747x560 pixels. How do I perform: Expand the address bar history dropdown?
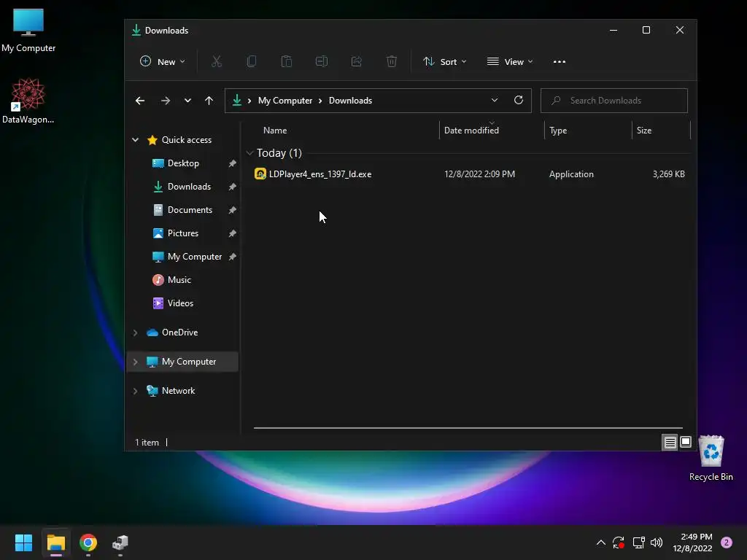[x=495, y=100]
